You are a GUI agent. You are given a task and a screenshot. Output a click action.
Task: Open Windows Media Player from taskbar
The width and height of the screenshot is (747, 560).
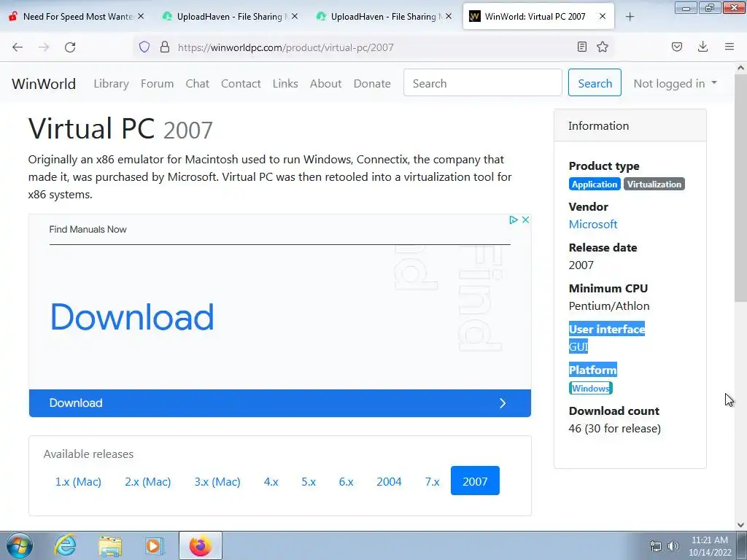pos(154,545)
